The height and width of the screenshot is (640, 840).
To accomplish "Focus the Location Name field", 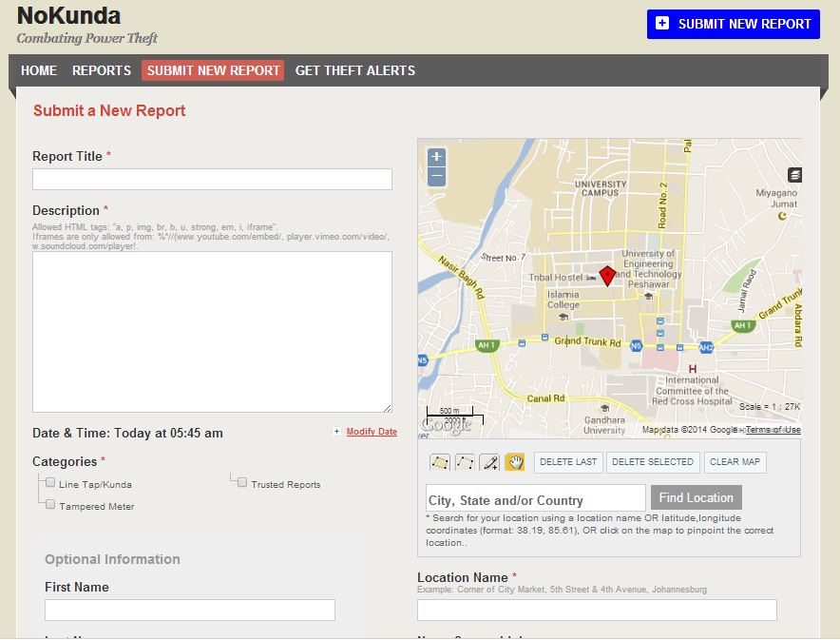I will click(x=597, y=610).
